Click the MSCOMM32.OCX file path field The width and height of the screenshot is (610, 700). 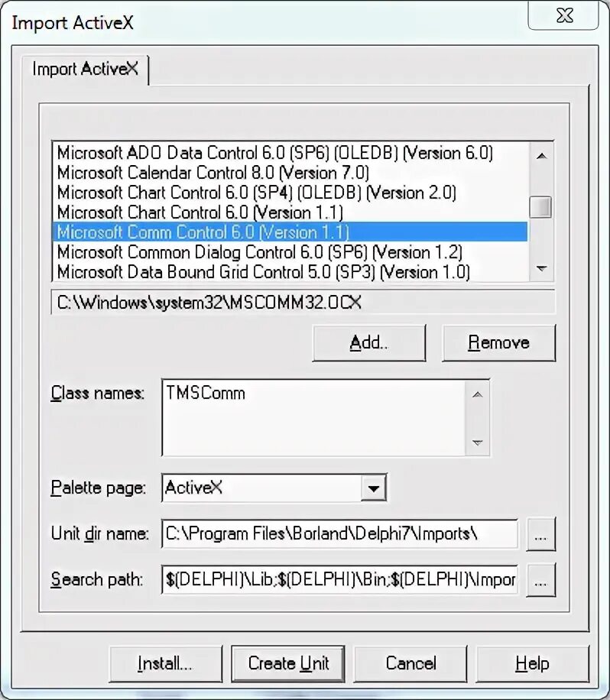303,303
